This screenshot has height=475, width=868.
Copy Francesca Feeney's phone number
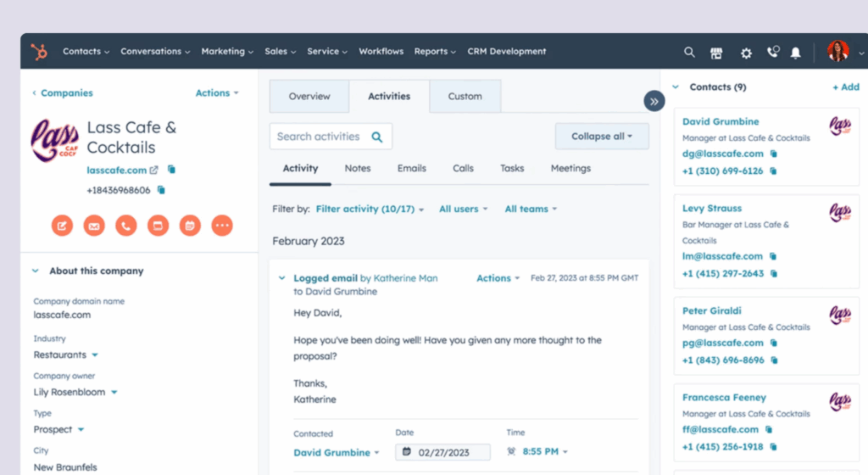click(773, 447)
